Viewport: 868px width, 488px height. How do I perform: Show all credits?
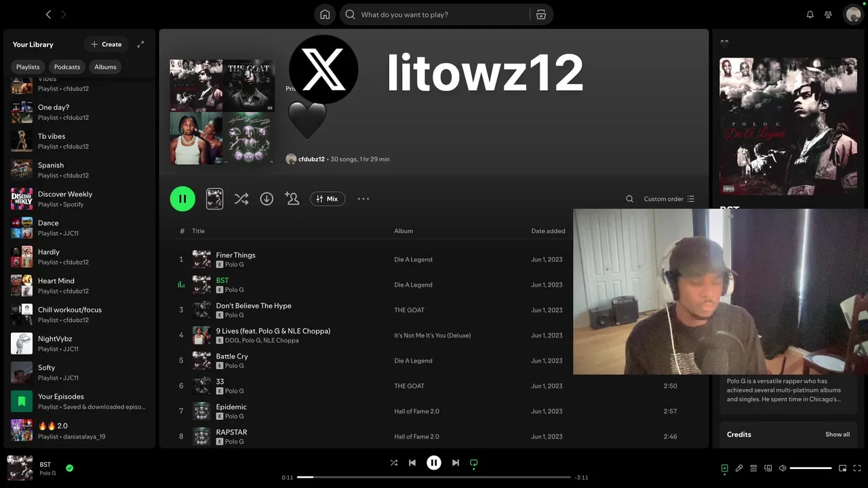tap(837, 434)
